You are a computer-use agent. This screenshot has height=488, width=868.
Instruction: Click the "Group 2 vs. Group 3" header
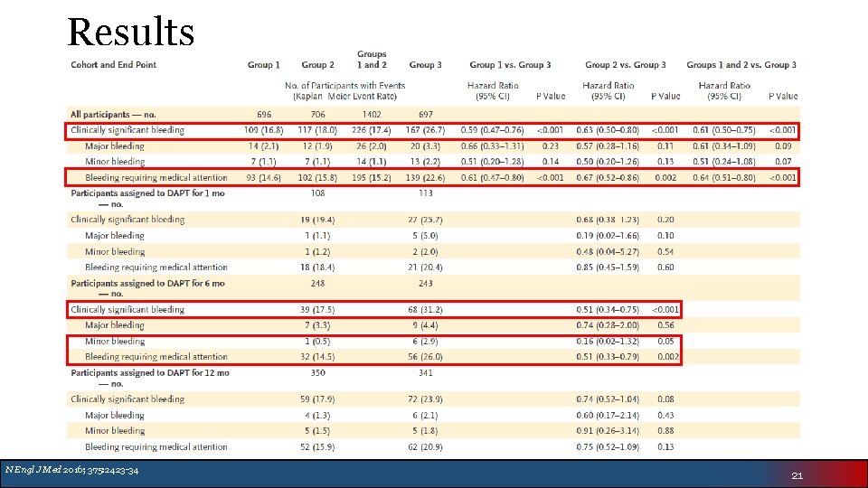click(625, 65)
